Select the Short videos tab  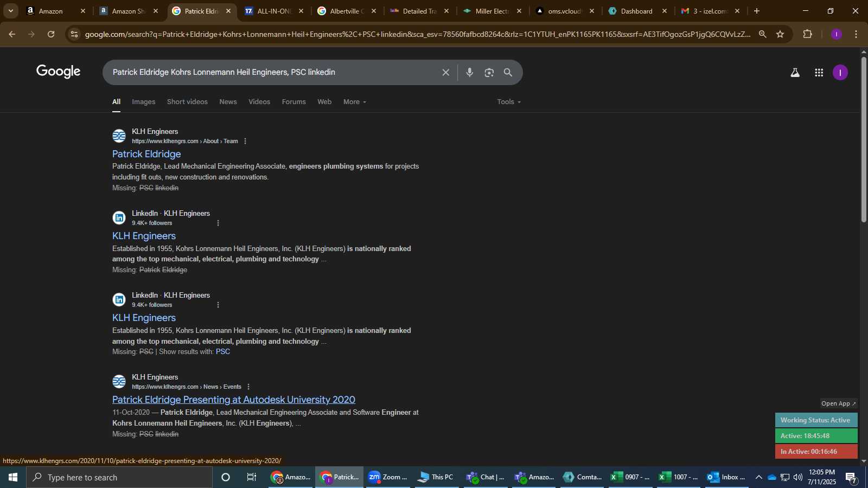click(x=187, y=102)
